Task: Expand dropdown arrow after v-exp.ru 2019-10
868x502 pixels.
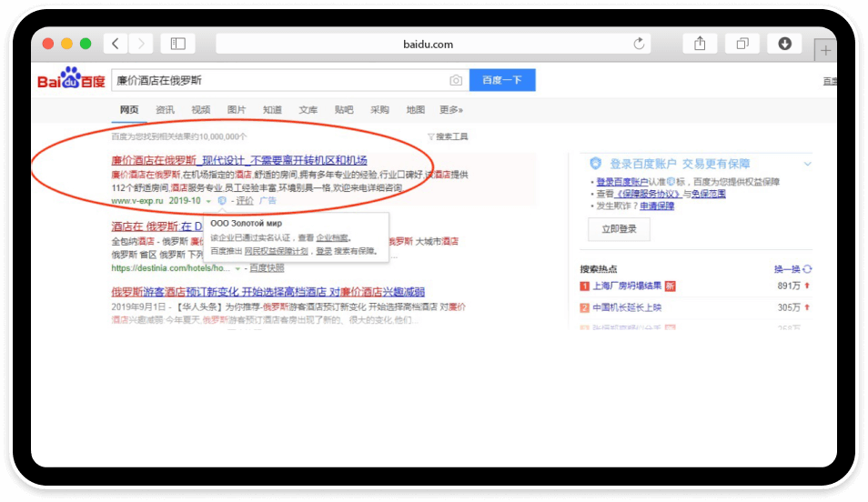Action: pyautogui.click(x=208, y=201)
